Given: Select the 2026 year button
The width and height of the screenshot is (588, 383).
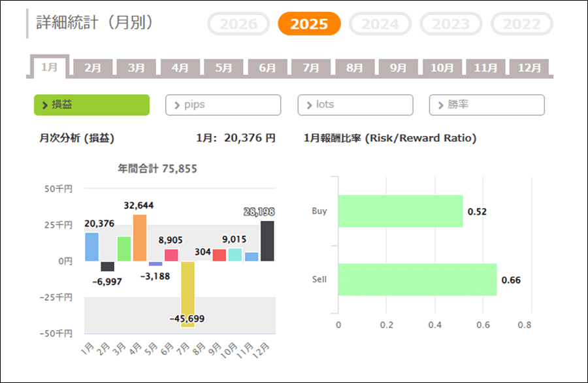Looking at the screenshot, I should pyautogui.click(x=238, y=24).
